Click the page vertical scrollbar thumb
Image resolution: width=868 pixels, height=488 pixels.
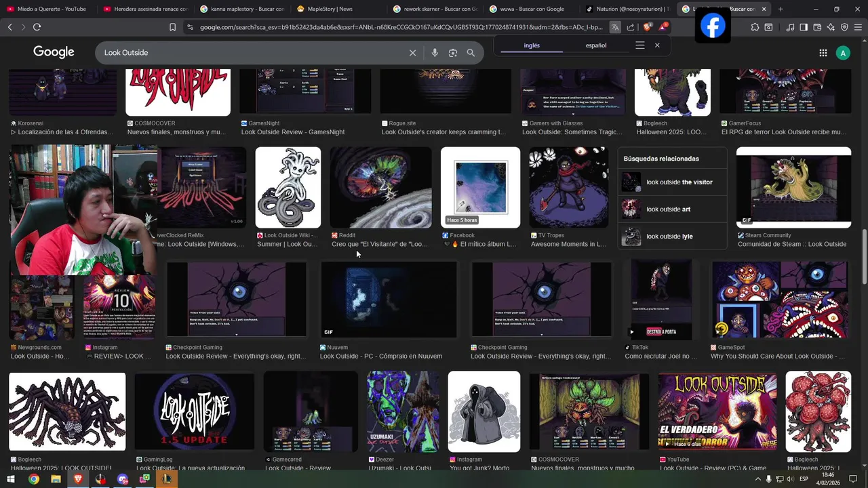[864, 258]
